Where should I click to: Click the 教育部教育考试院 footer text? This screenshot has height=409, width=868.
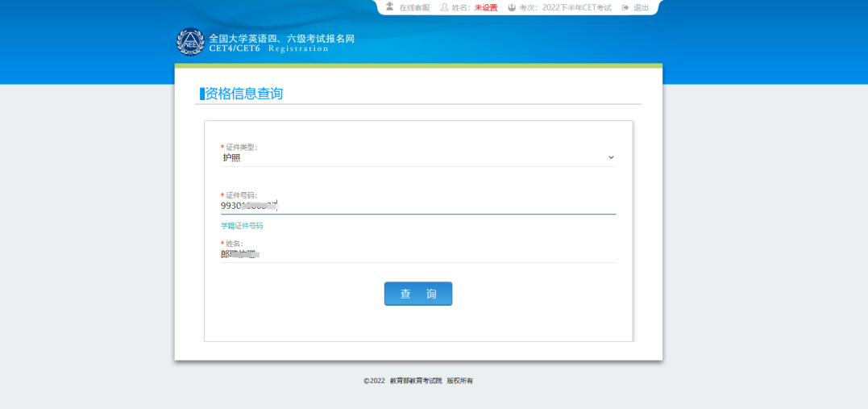tap(416, 381)
